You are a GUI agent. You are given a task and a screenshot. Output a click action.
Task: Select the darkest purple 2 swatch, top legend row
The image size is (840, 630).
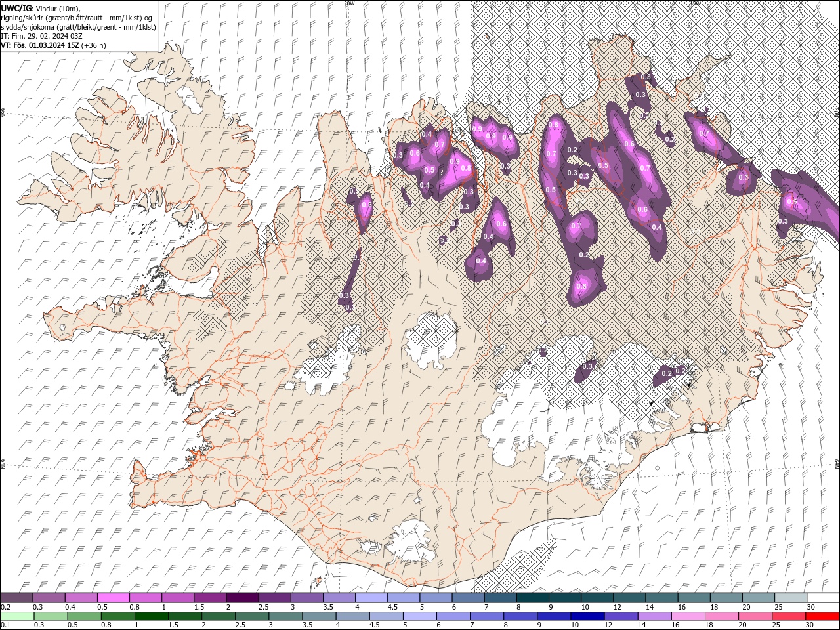(x=243, y=598)
